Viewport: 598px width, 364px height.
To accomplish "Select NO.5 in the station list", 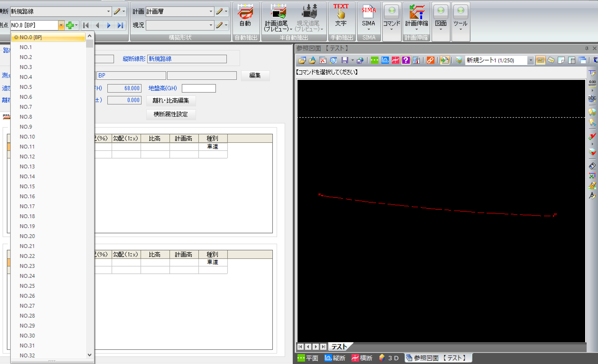I will coord(48,87).
